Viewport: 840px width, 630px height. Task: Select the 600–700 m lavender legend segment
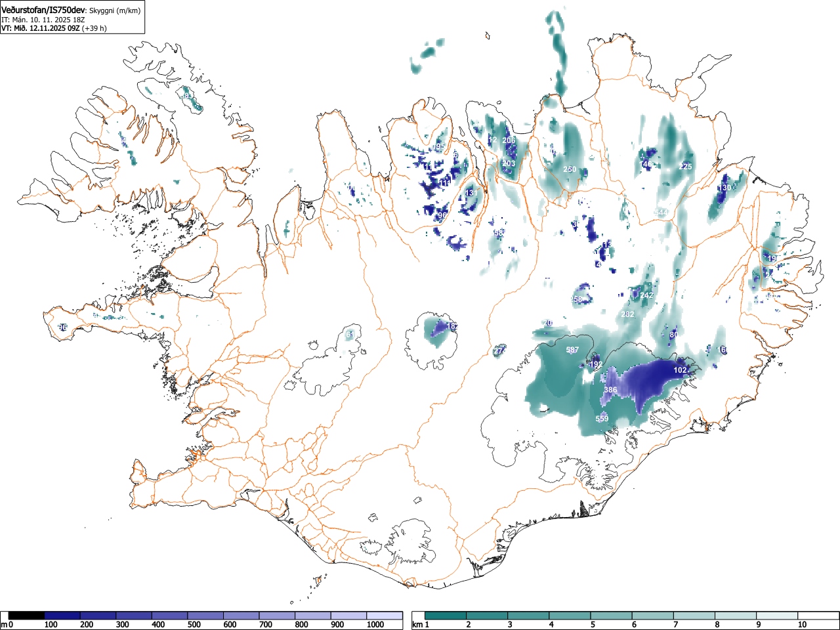coord(241,616)
